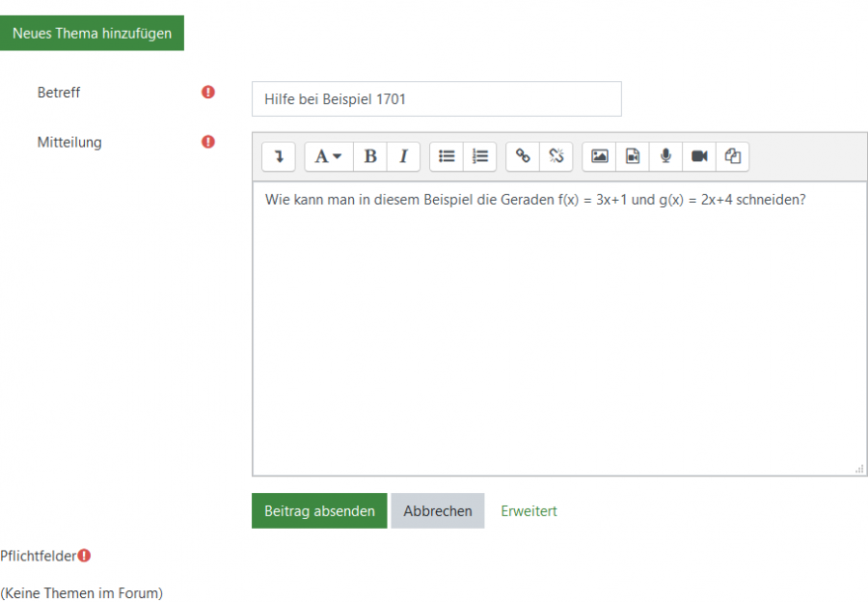Image resolution: width=868 pixels, height=602 pixels.
Task: Click the insert link icon
Action: pyautogui.click(x=523, y=156)
